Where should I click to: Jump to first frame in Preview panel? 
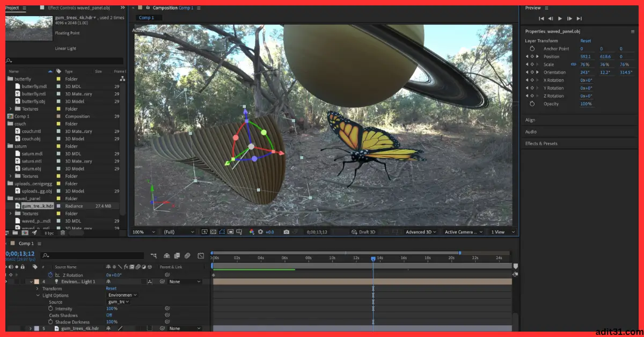click(541, 19)
